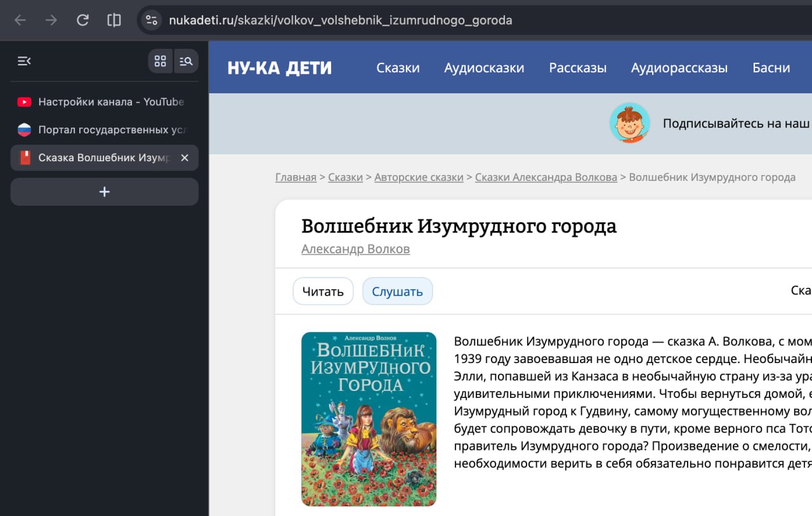Click the description paragraph about Элли
The height and width of the screenshot is (516, 812).
click(633, 403)
